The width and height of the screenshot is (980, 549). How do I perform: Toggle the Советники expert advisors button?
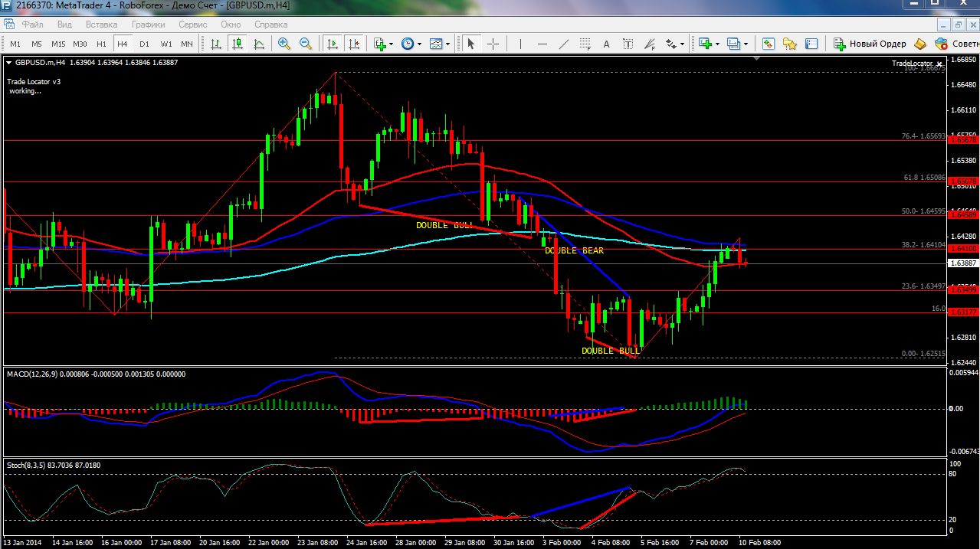click(956, 44)
